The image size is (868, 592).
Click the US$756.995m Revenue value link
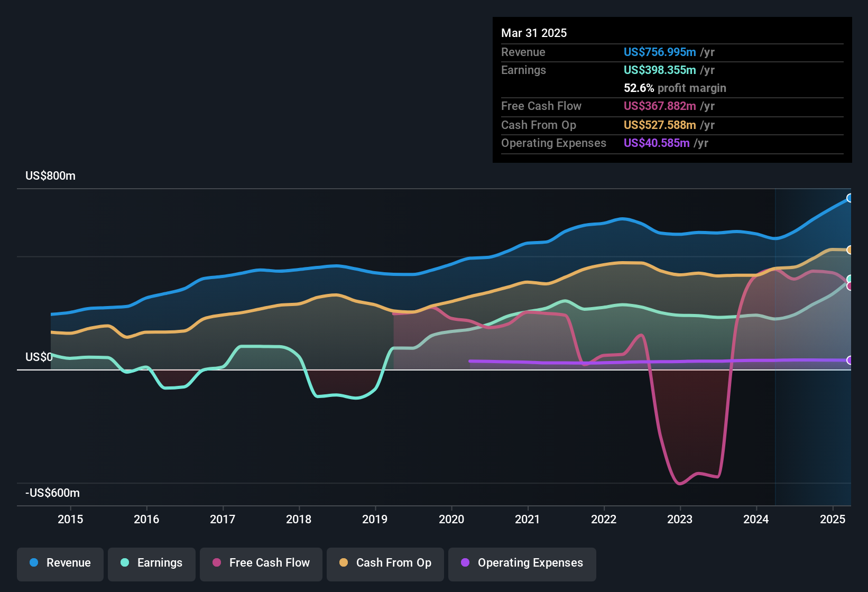click(x=659, y=52)
